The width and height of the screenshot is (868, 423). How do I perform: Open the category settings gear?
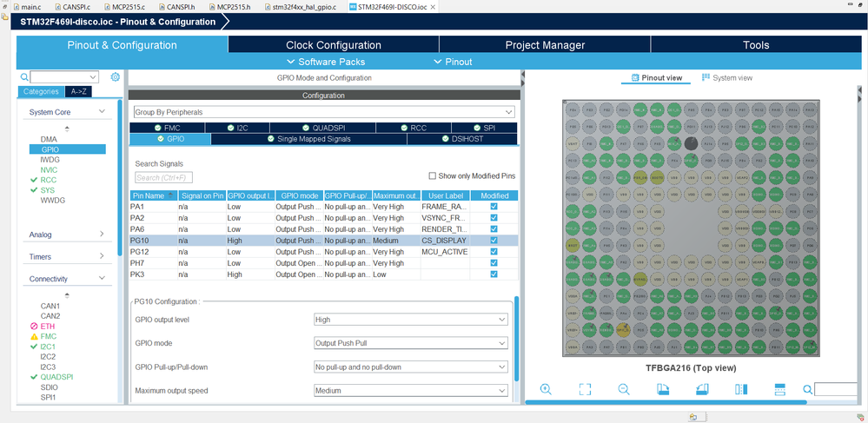coord(116,77)
